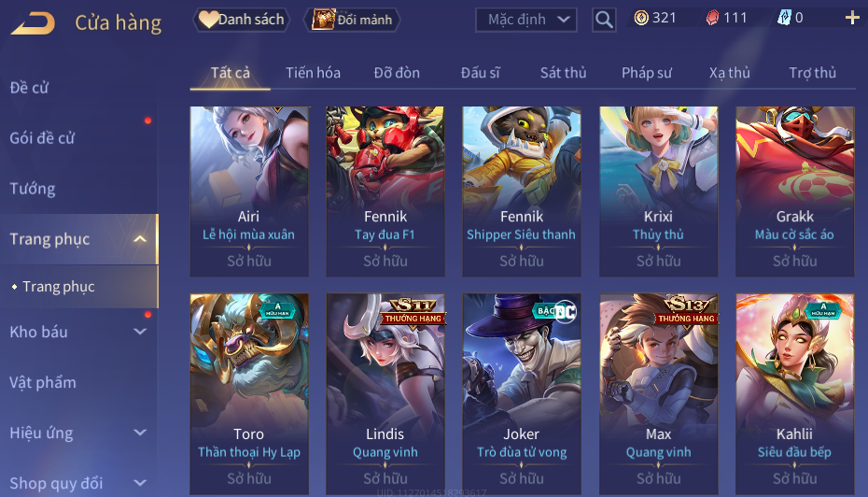Expand the Hiệu ứng sidebar menu
The height and width of the screenshot is (497, 868).
[x=79, y=433]
